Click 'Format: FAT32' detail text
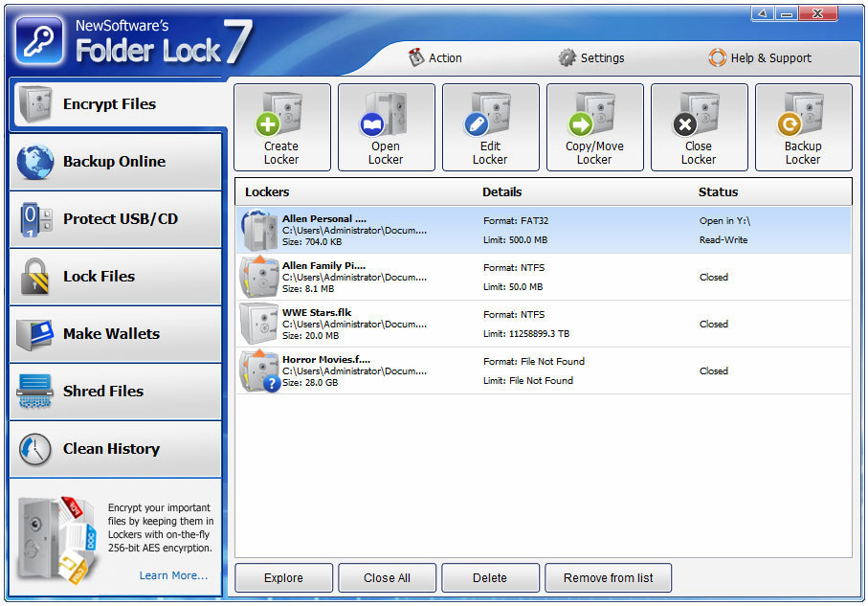The image size is (868, 606). (x=516, y=220)
